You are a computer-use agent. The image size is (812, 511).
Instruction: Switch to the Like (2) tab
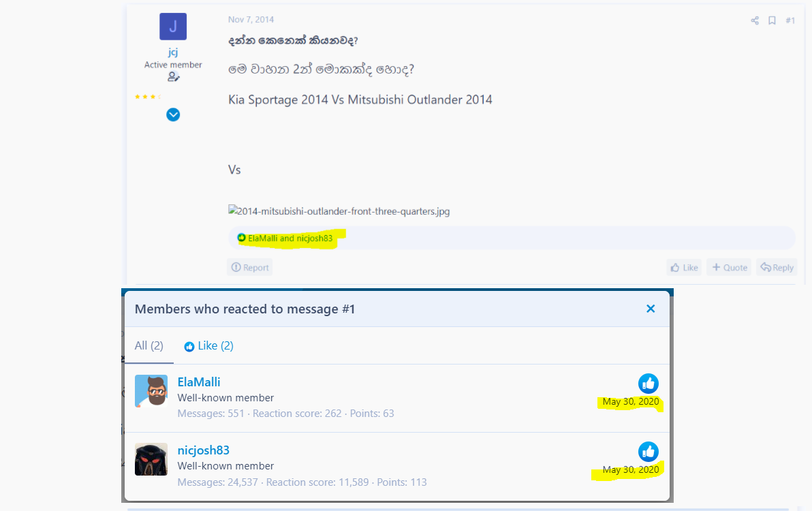(x=208, y=346)
